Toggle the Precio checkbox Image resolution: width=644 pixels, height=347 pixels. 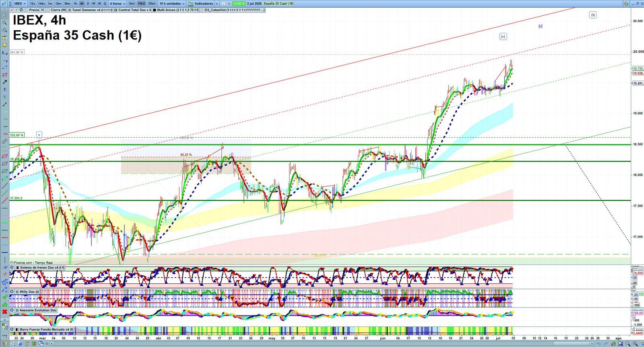(x=27, y=10)
